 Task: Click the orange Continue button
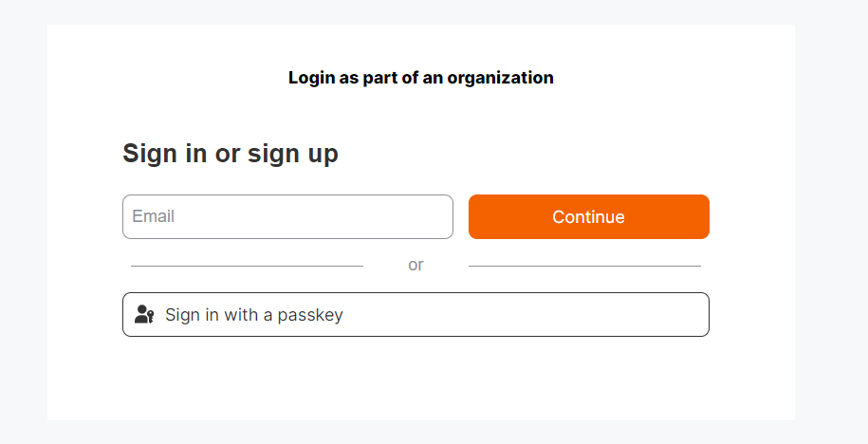tap(588, 216)
